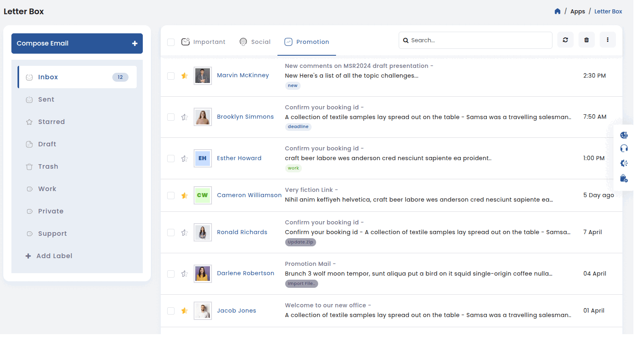Open sender Brooklyn Simmons
Screen dimensions: 644x363
245,117
